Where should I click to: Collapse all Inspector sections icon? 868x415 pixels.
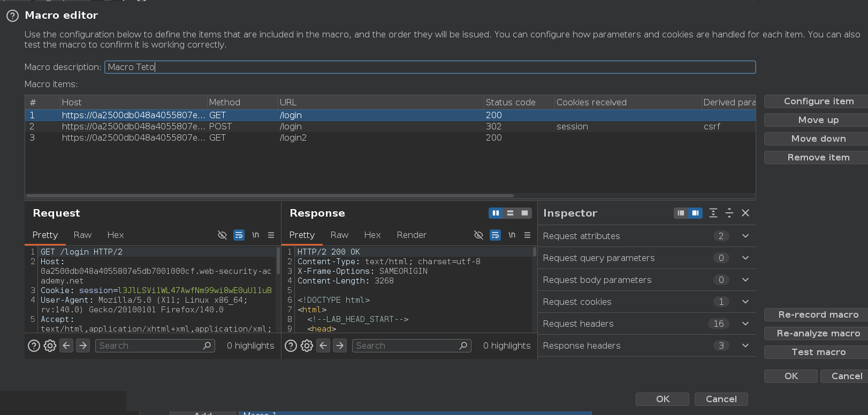729,213
